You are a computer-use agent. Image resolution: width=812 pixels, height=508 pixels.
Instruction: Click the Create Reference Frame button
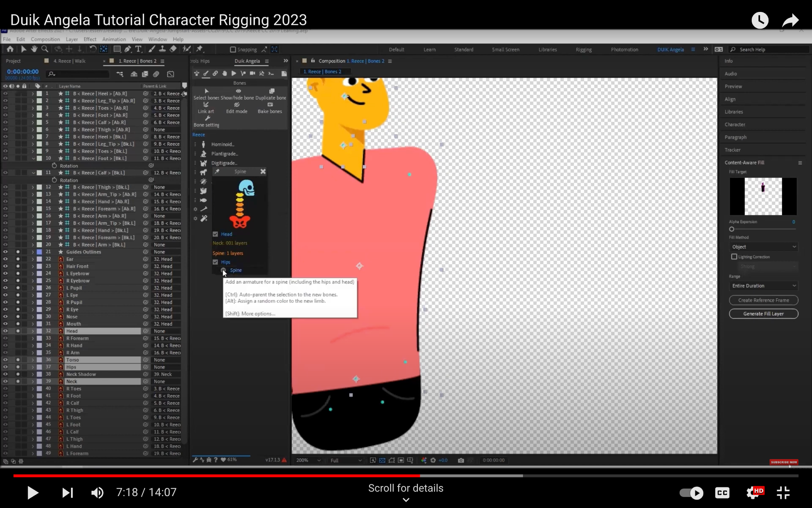tap(763, 300)
